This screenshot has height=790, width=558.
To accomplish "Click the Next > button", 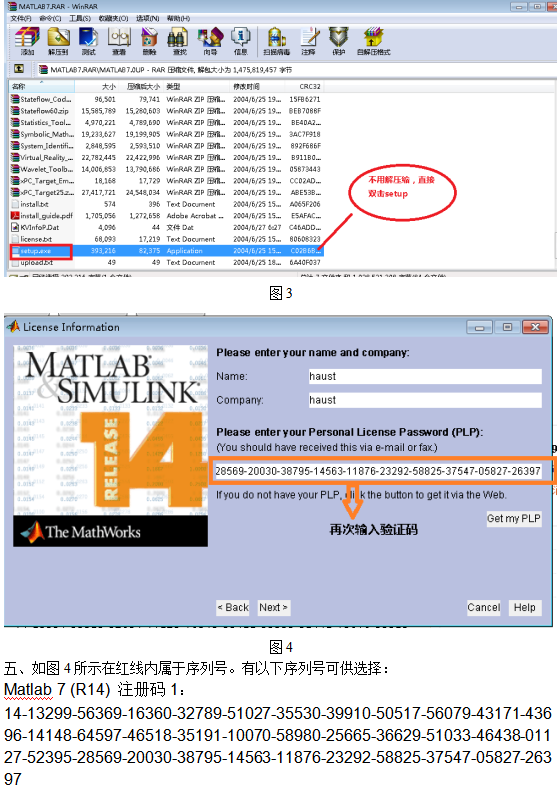I will [x=273, y=608].
